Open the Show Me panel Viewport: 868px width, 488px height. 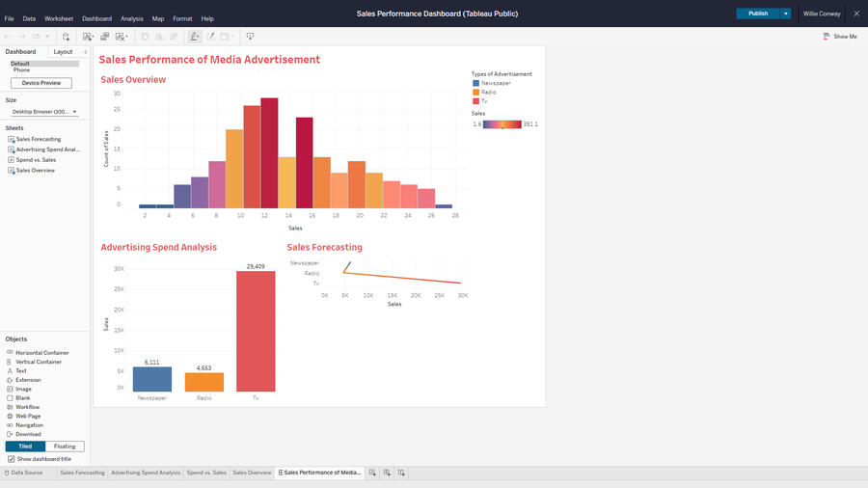coord(839,37)
